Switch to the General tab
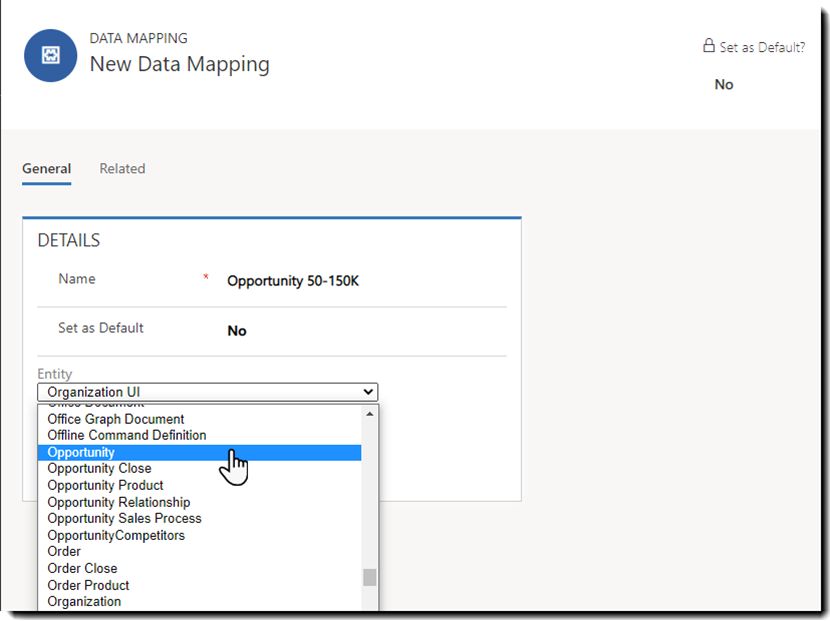 [47, 168]
